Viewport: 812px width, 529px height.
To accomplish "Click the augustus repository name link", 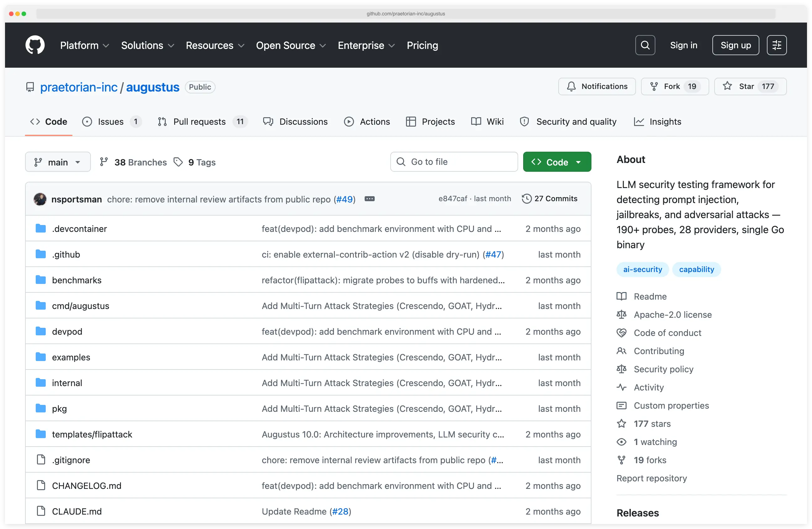I will tap(153, 87).
